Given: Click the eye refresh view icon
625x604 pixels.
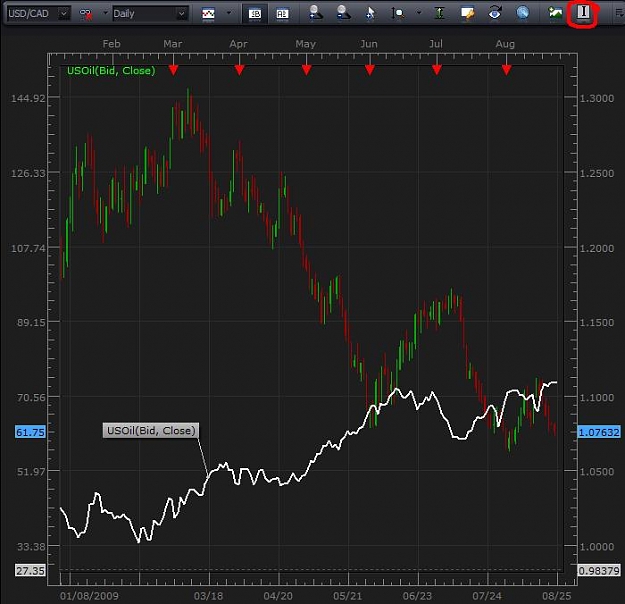Looking at the screenshot, I should point(495,13).
